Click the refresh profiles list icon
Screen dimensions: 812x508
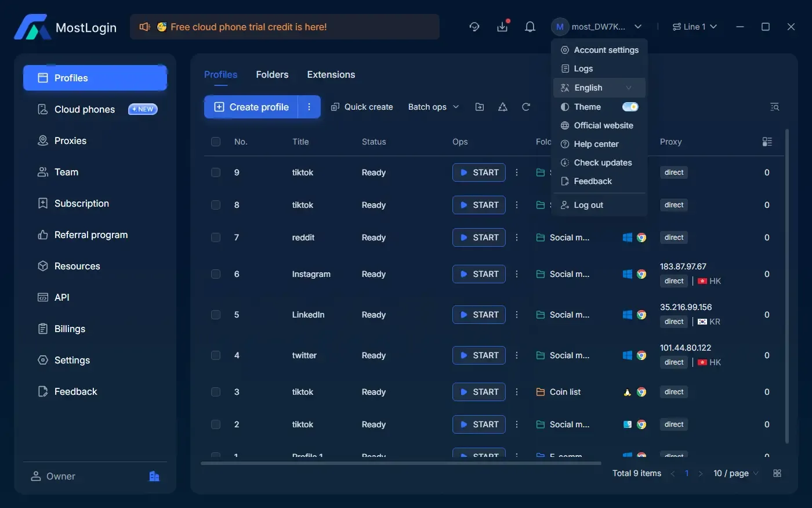coord(526,107)
